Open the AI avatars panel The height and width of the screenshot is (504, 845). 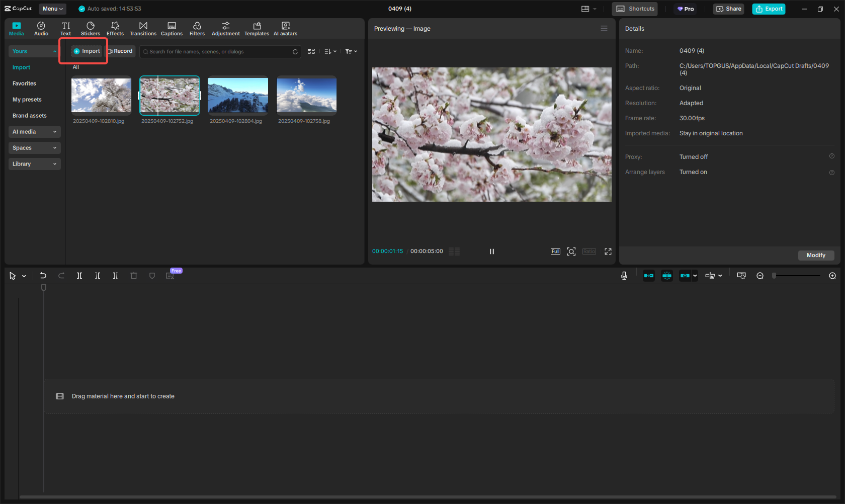pos(285,28)
